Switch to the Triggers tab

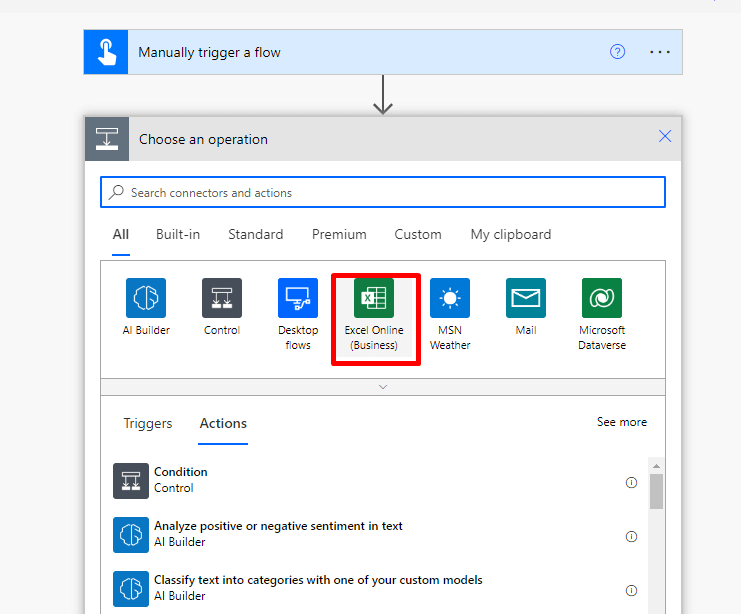[147, 423]
